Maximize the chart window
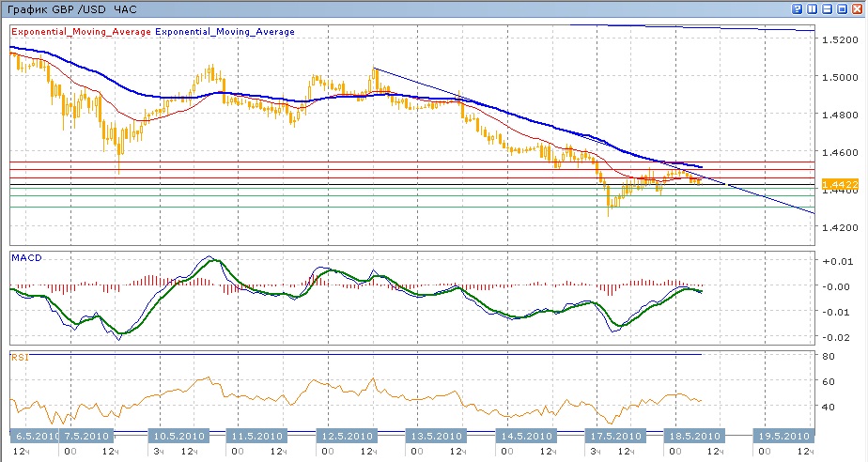868x462 pixels. click(x=843, y=8)
